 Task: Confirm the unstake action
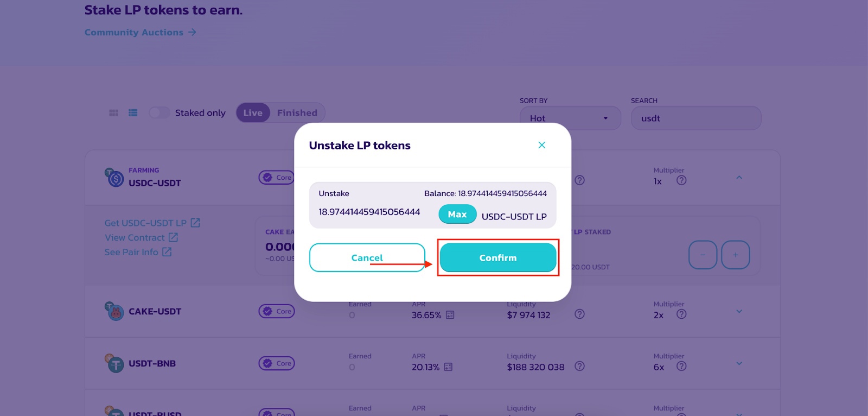(x=498, y=257)
